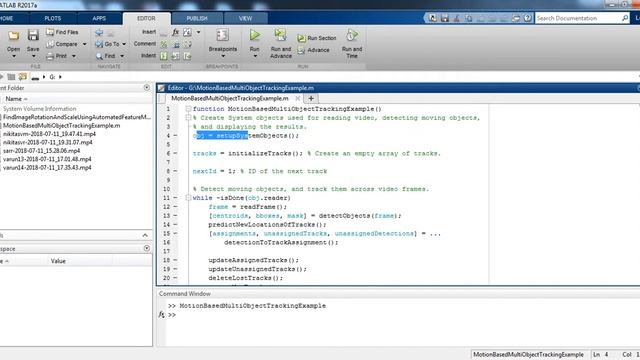The image size is (640, 360).
Task: Click the up one level folder icon
Action: point(11,77)
